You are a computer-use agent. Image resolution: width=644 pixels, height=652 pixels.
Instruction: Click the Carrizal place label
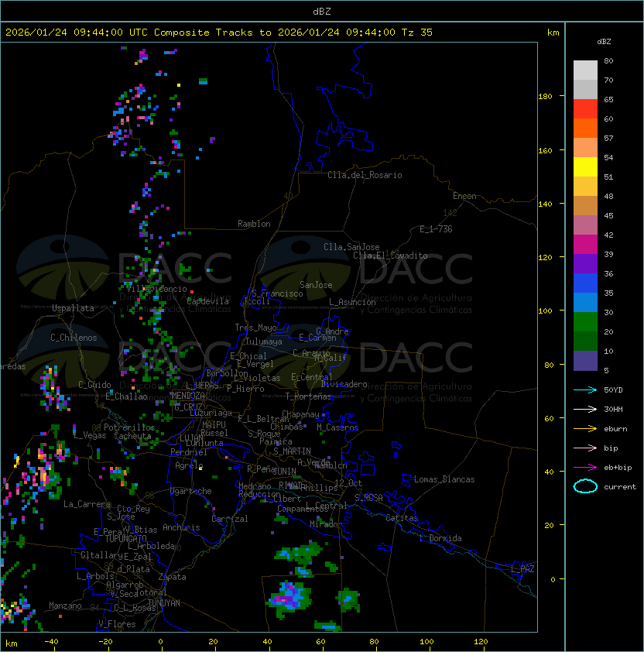pyautogui.click(x=229, y=519)
